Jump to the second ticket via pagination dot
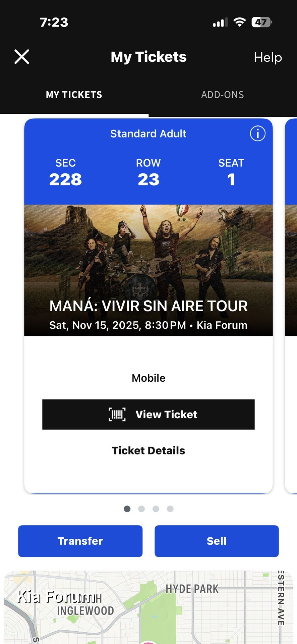This screenshot has height=644, width=297. (141, 509)
